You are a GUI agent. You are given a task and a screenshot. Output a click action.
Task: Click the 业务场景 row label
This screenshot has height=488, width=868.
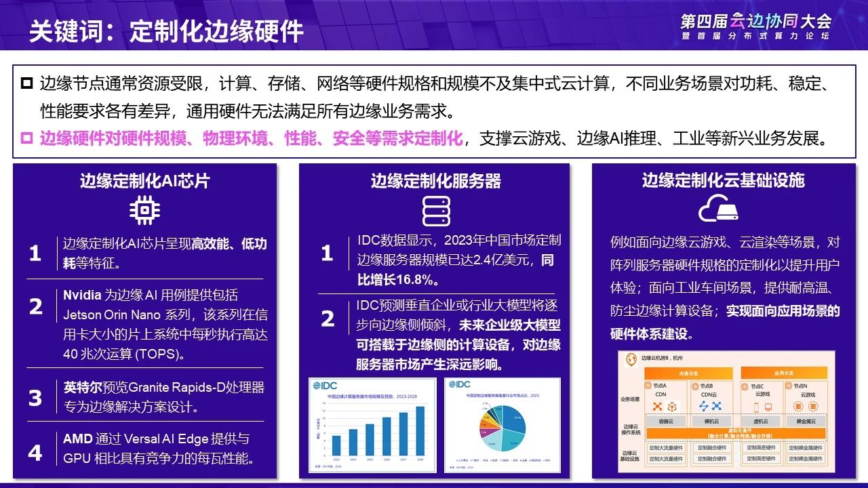coord(630,399)
